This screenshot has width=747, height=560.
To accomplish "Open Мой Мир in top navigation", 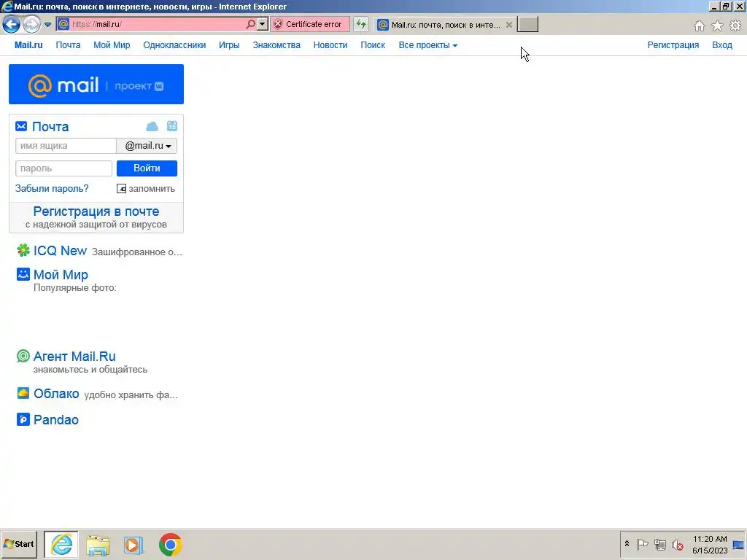I will 112,44.
